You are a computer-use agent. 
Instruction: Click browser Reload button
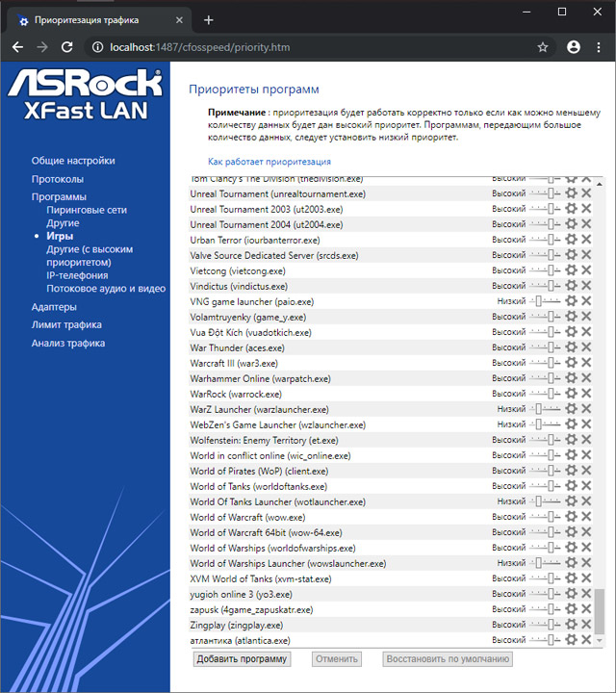[x=66, y=47]
